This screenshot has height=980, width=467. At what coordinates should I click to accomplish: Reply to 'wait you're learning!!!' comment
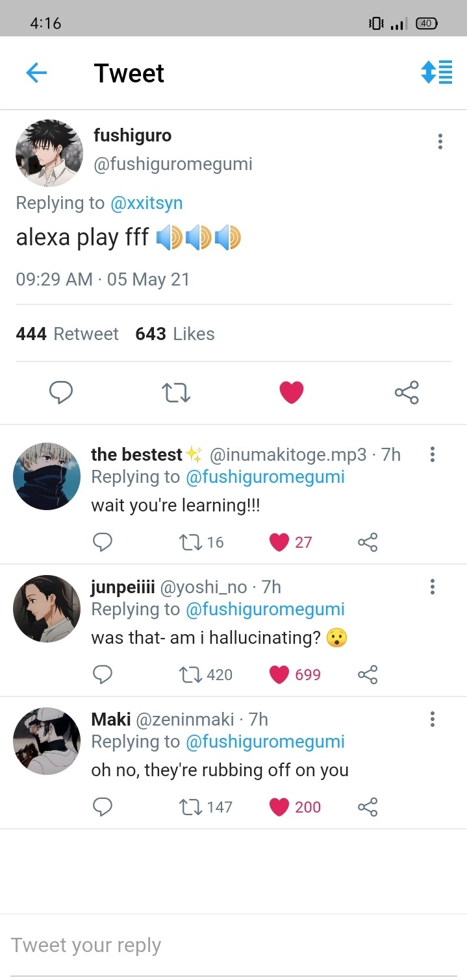pyautogui.click(x=103, y=542)
